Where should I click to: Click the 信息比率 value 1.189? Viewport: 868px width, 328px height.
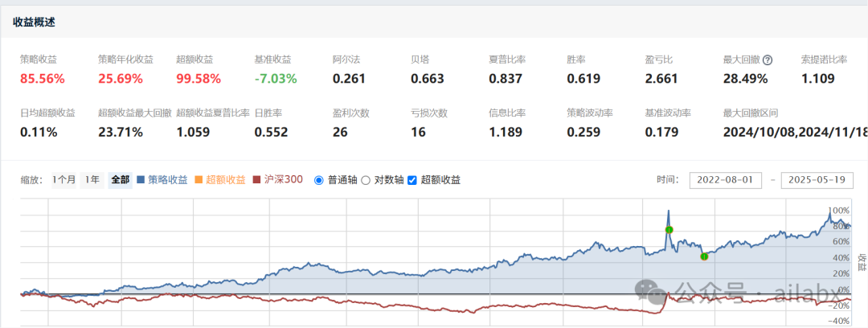coord(506,132)
